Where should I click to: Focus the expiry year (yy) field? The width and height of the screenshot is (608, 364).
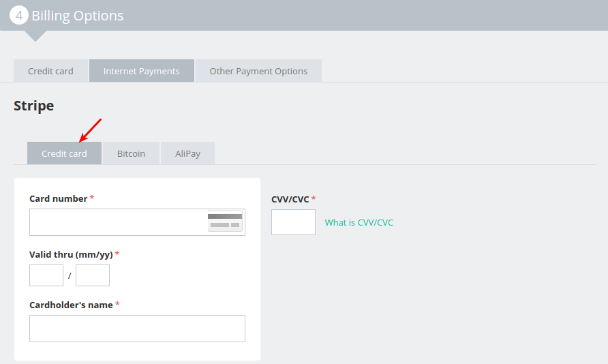point(93,275)
